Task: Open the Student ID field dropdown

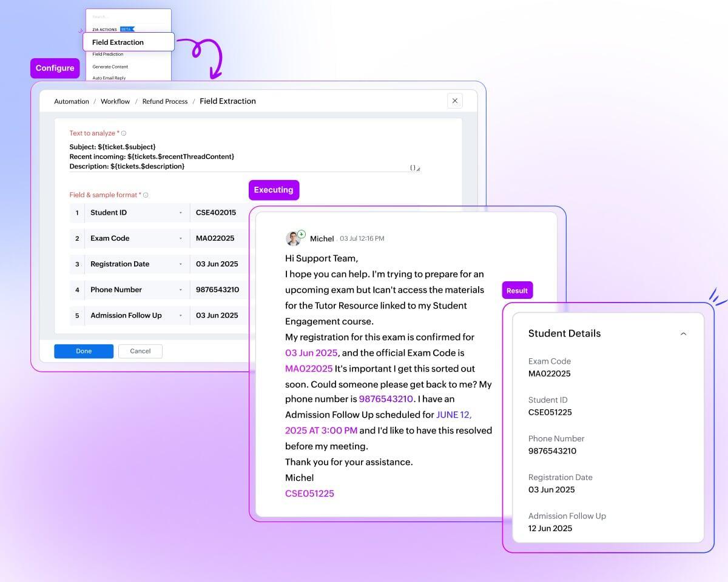Action: [x=180, y=213]
